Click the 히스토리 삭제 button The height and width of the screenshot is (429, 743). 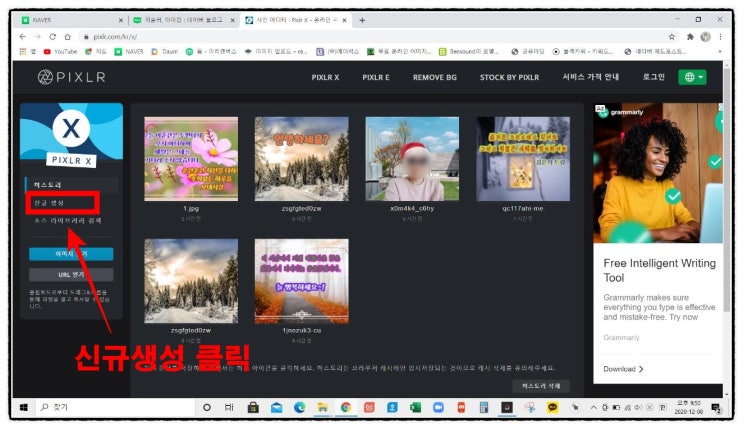tap(541, 386)
